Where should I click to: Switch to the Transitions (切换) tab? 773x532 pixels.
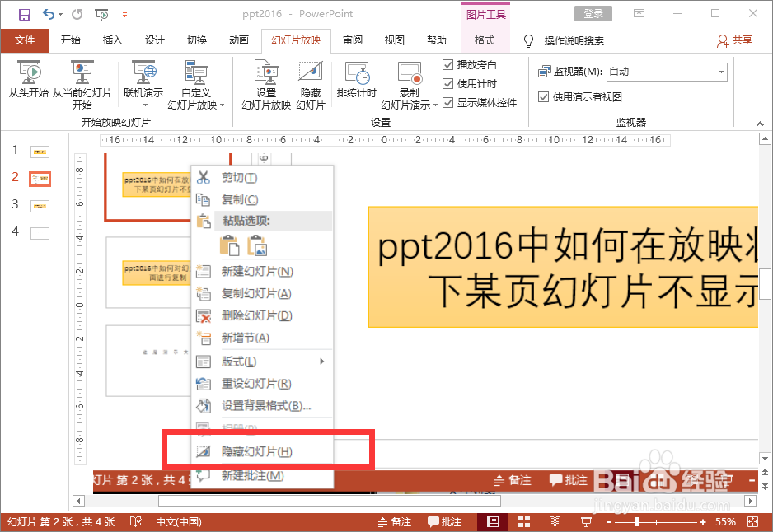pyautogui.click(x=197, y=40)
